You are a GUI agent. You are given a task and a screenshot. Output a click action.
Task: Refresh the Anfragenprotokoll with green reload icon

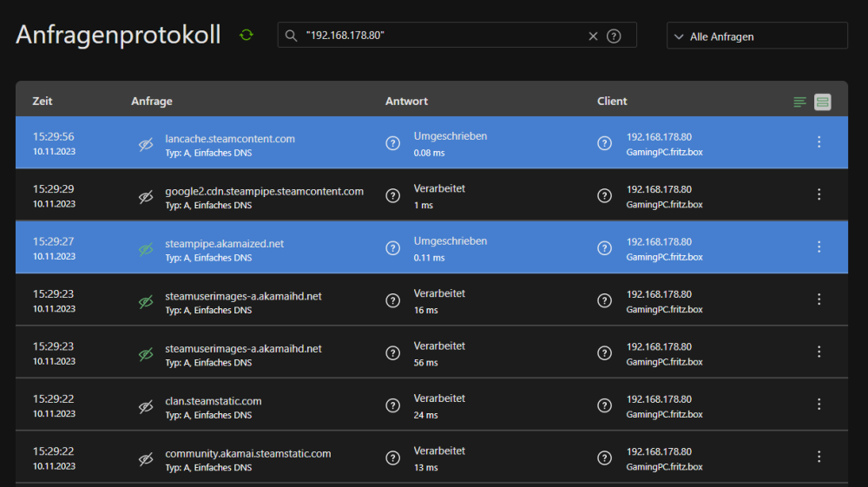coord(247,36)
